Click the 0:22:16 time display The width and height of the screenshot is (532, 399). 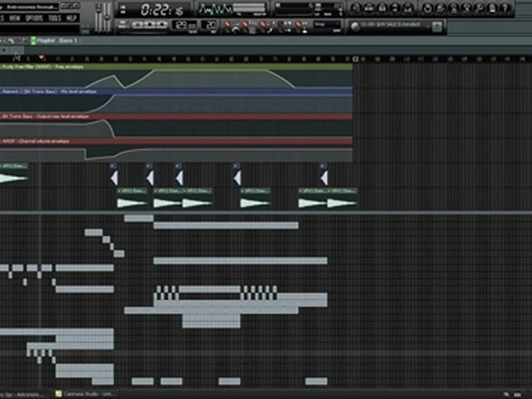click(x=162, y=10)
